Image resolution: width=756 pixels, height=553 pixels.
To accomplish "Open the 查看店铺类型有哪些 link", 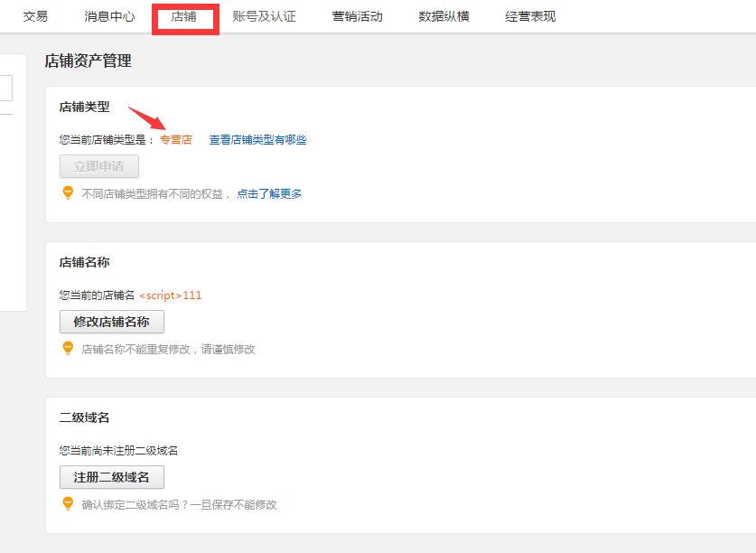I will coord(258,140).
